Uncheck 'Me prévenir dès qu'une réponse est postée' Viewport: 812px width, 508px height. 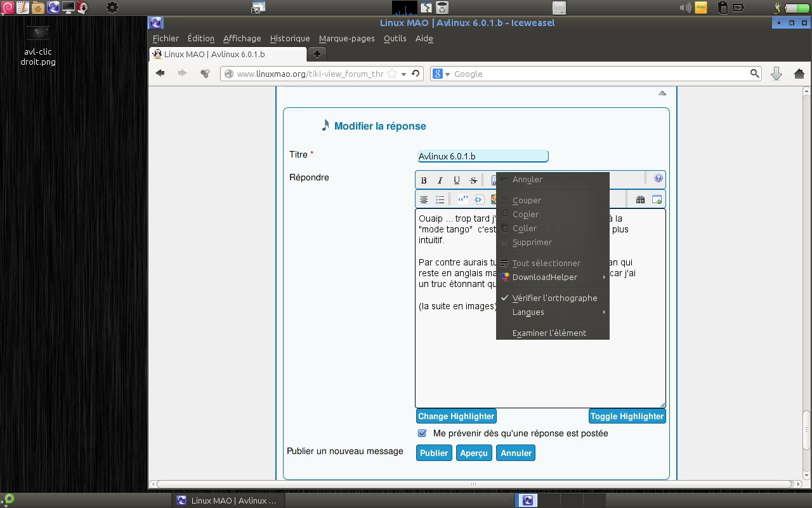click(422, 434)
